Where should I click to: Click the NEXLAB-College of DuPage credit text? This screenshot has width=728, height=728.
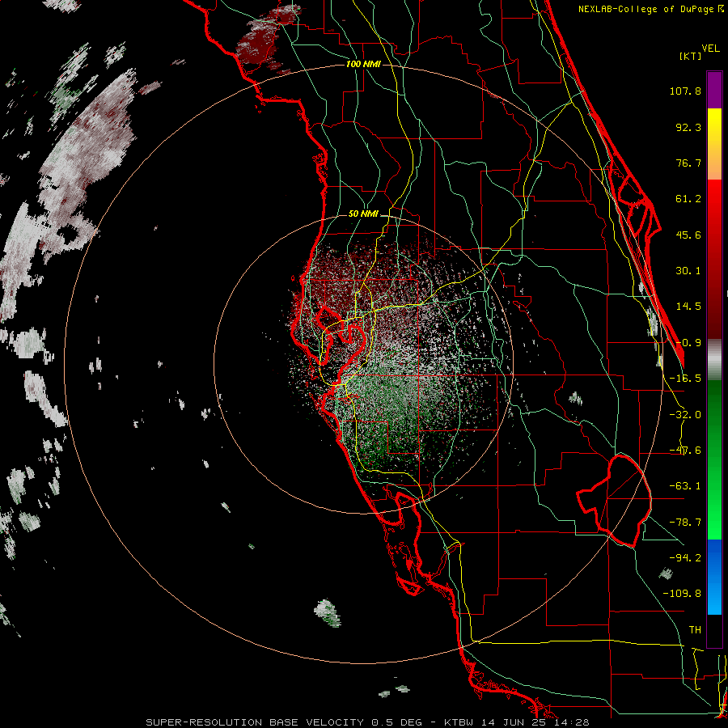tap(647, 9)
